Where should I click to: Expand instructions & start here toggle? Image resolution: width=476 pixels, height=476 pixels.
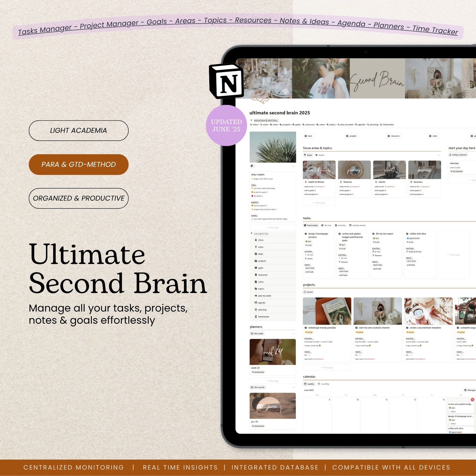coord(251,120)
